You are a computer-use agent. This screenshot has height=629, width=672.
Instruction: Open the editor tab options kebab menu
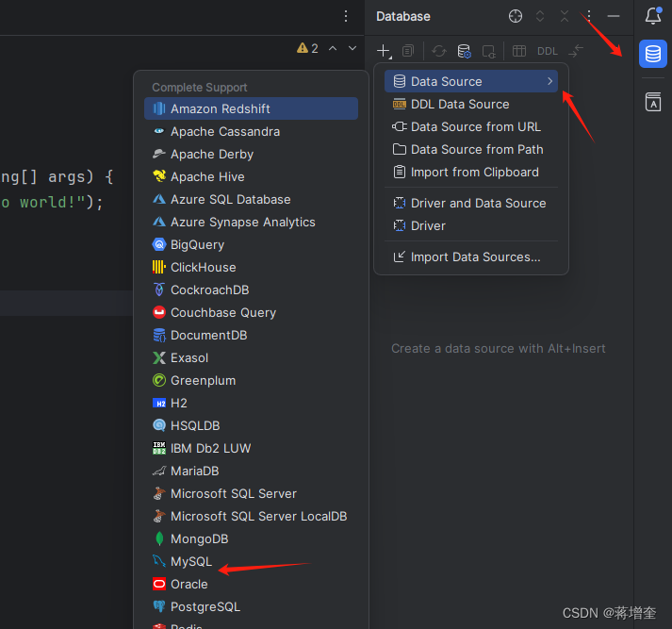point(346,16)
